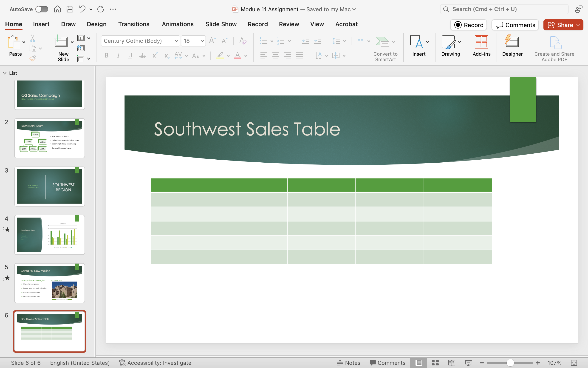Toggle bold formatting
The height and width of the screenshot is (368, 588).
click(x=106, y=55)
